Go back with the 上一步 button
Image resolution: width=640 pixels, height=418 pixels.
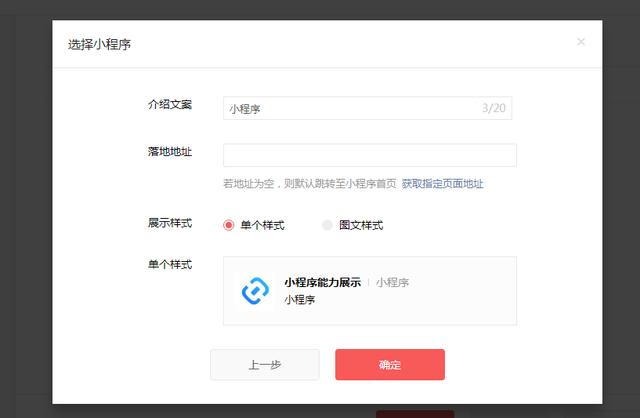pos(265,365)
